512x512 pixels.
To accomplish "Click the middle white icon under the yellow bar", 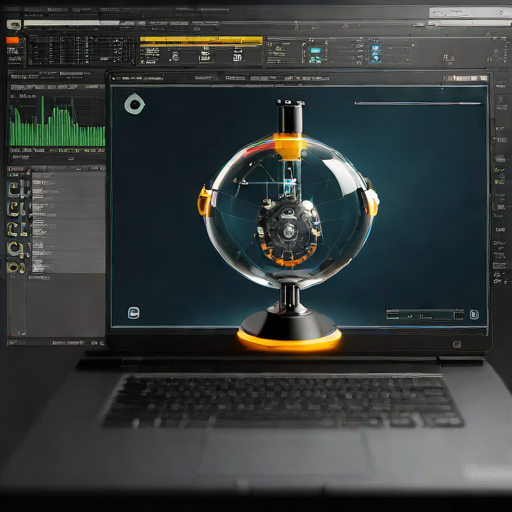I will tap(205, 55).
